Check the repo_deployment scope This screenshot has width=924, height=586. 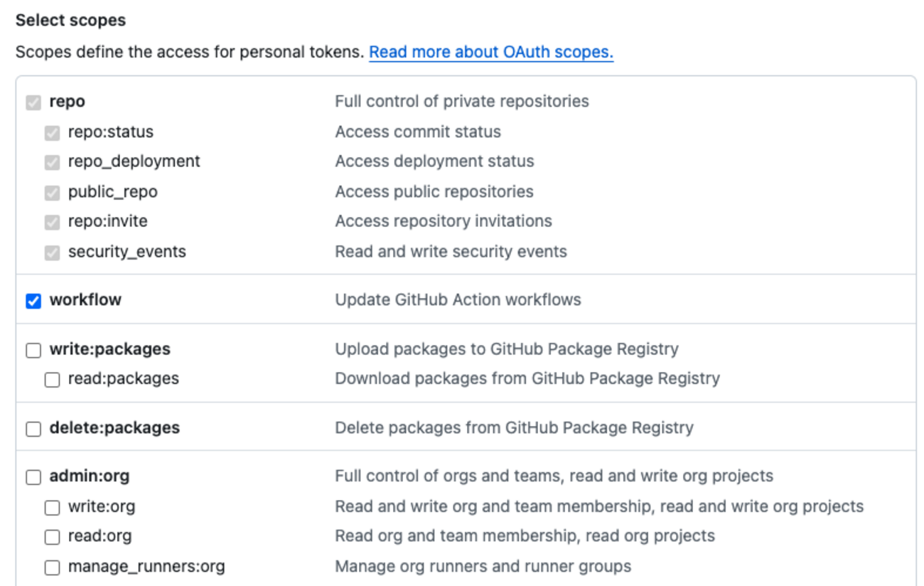50,161
